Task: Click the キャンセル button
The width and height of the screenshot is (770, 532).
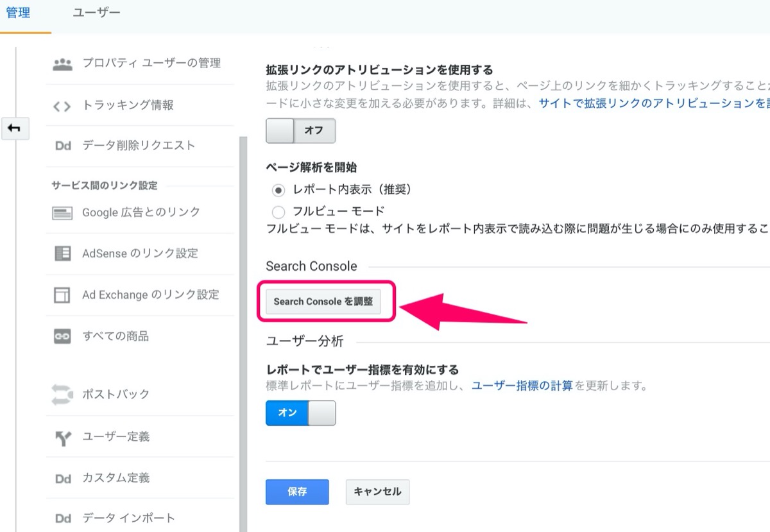Action: click(x=377, y=492)
